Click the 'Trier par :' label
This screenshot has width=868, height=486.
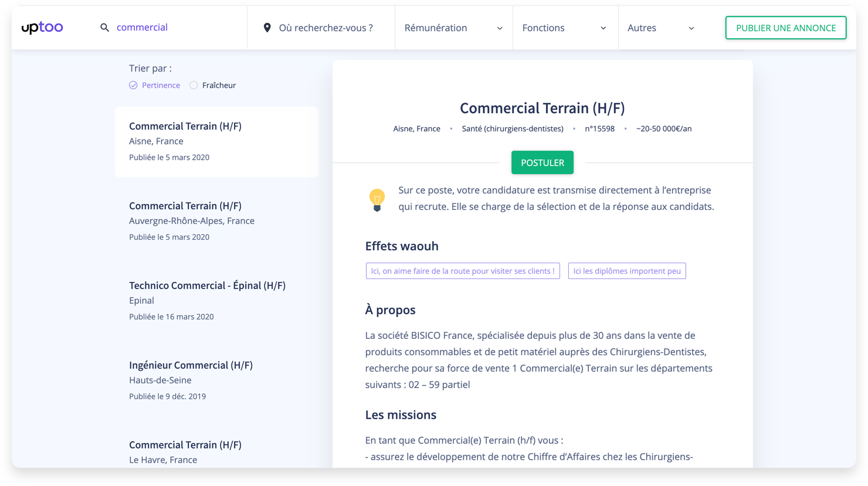coord(150,69)
